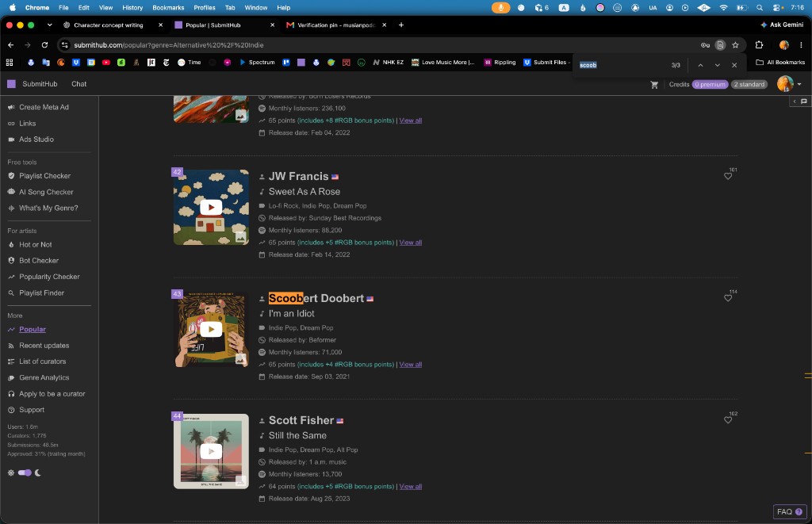The image size is (812, 524).
Task: Click the 0 premium credits badge
Action: [x=710, y=84]
